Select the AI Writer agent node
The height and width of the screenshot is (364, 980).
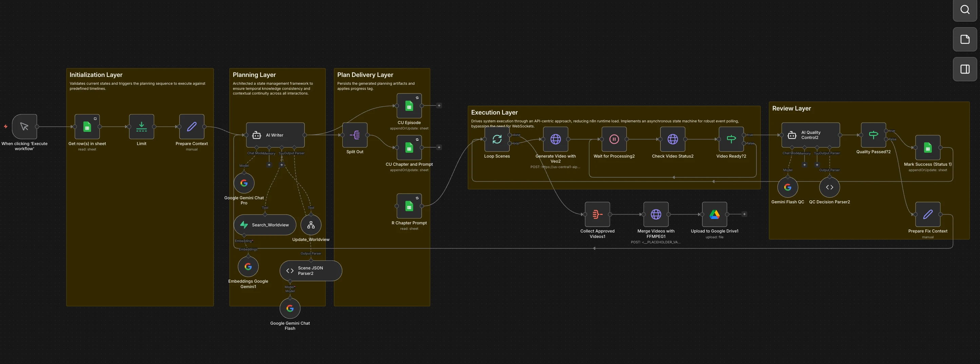pyautogui.click(x=276, y=135)
